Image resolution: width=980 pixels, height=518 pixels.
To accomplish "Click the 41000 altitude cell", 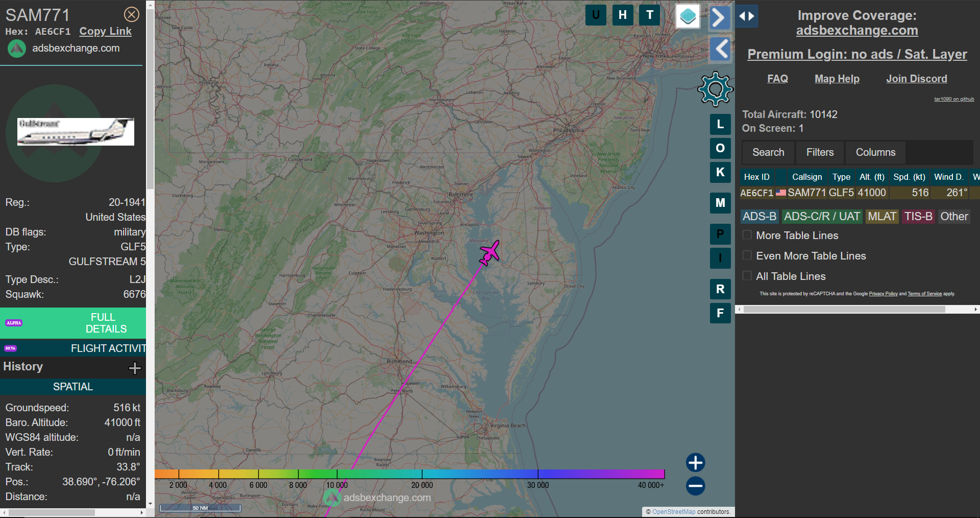I will [x=872, y=193].
